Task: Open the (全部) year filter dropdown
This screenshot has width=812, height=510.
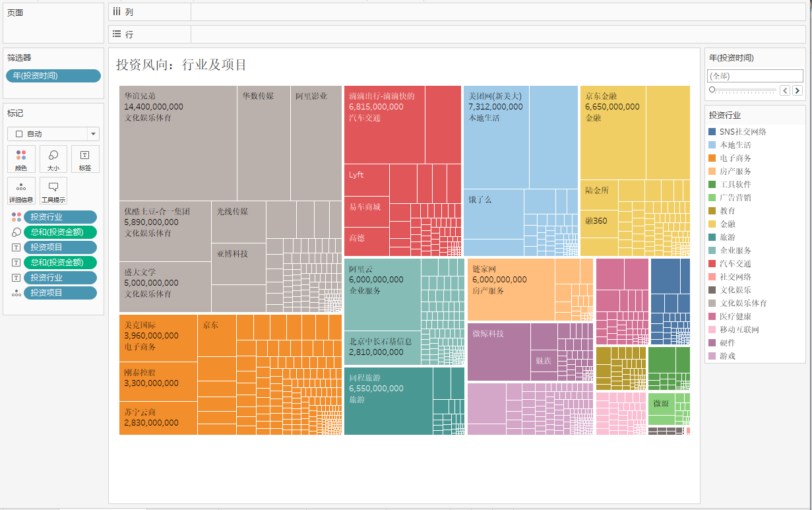Action: [x=755, y=76]
